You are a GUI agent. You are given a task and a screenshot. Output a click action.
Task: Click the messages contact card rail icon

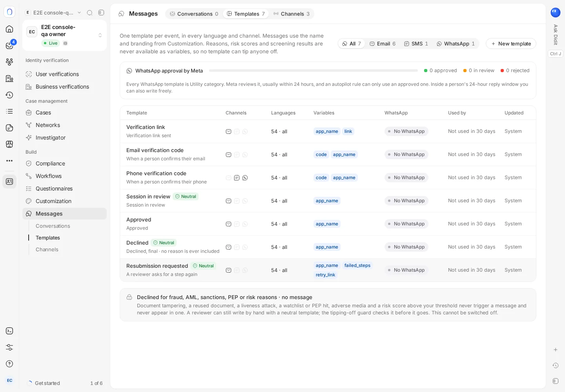click(9, 181)
